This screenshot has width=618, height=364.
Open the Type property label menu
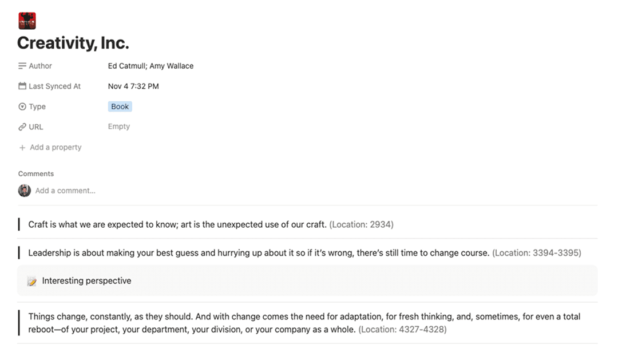pos(37,106)
